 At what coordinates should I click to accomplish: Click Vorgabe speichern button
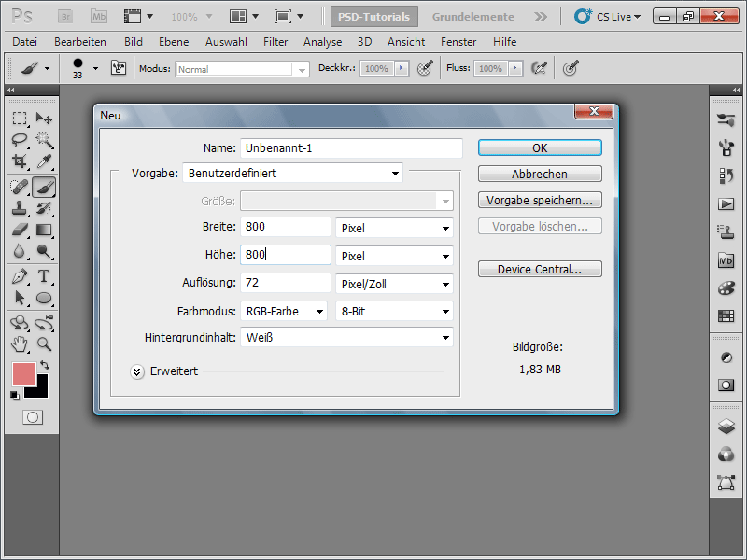540,200
